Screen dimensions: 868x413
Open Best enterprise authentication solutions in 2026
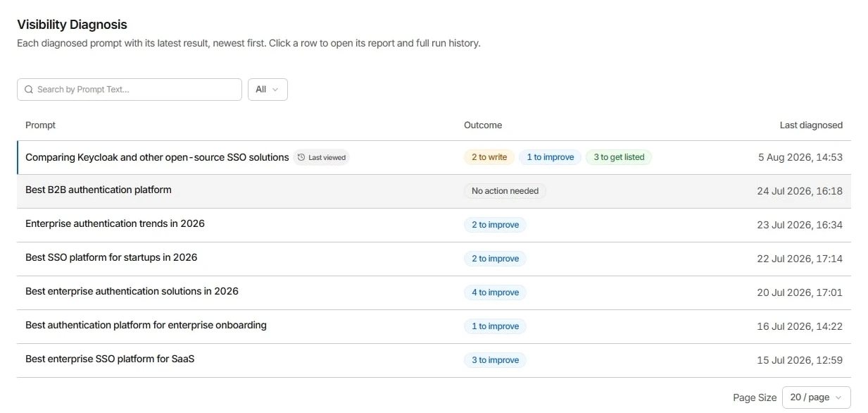(434, 292)
